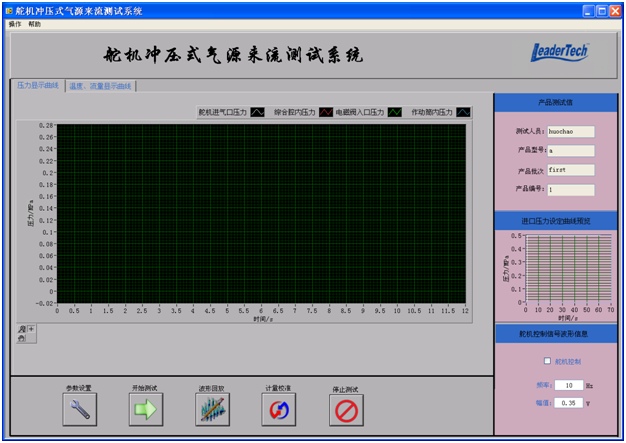Click the 综合腔内压力 red legend swatch
The height and width of the screenshot is (443, 626).
click(326, 113)
